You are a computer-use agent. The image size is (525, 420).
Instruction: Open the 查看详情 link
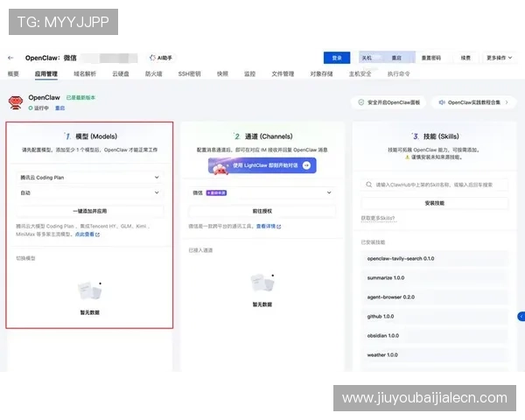tap(266, 227)
